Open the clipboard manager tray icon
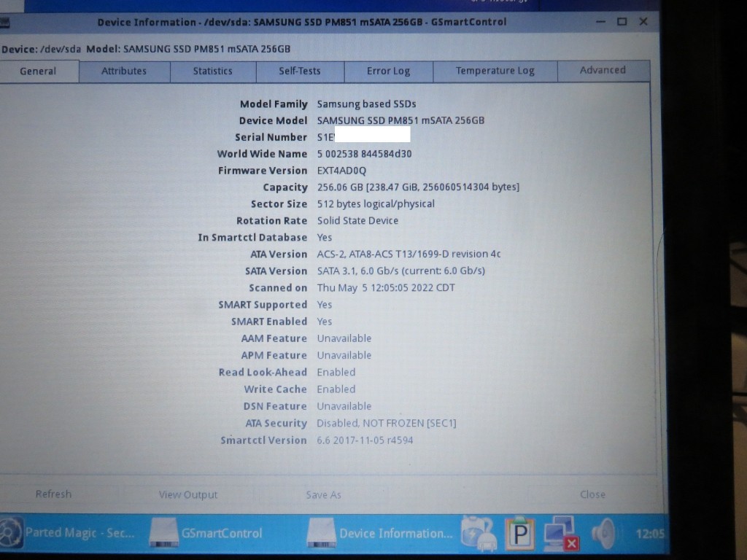The height and width of the screenshot is (560, 747). click(519, 533)
